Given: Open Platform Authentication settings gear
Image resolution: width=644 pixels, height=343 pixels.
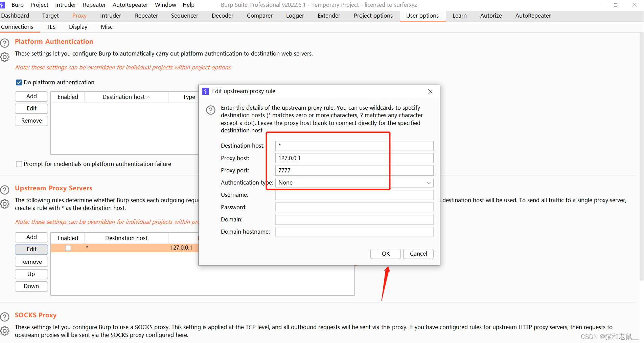Looking at the screenshot, I should tap(5, 57).
